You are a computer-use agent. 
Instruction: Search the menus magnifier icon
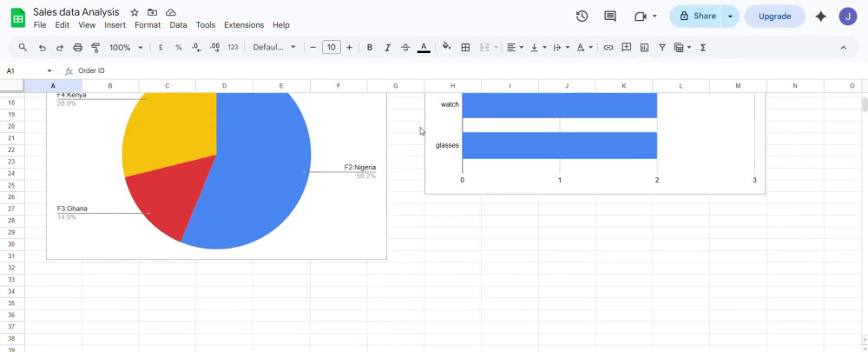tap(23, 48)
